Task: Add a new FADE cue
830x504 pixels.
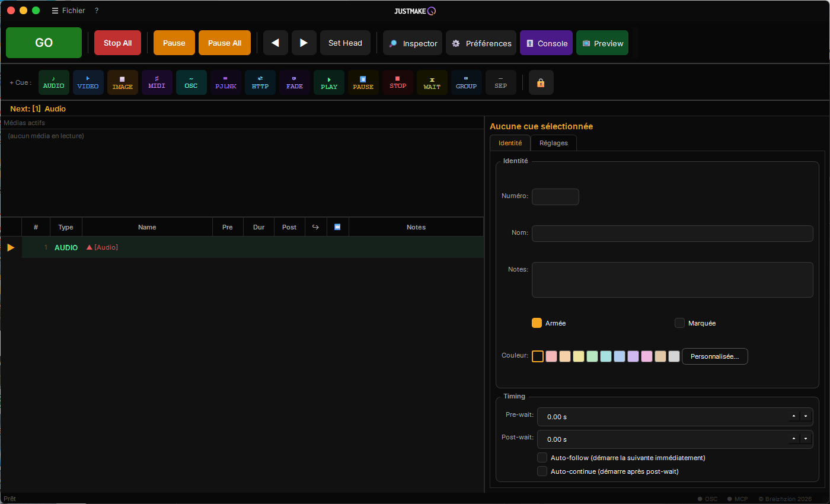Action: click(295, 82)
